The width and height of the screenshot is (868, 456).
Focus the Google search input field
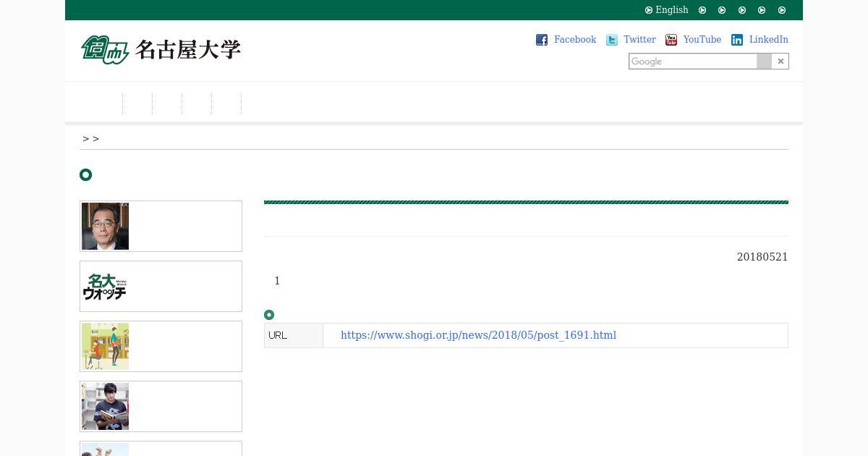693,62
